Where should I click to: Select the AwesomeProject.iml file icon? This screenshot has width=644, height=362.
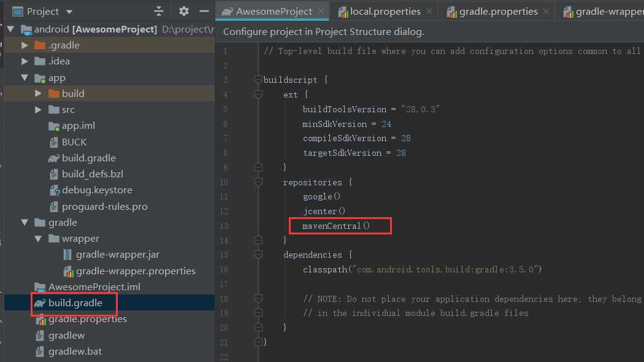click(40, 287)
